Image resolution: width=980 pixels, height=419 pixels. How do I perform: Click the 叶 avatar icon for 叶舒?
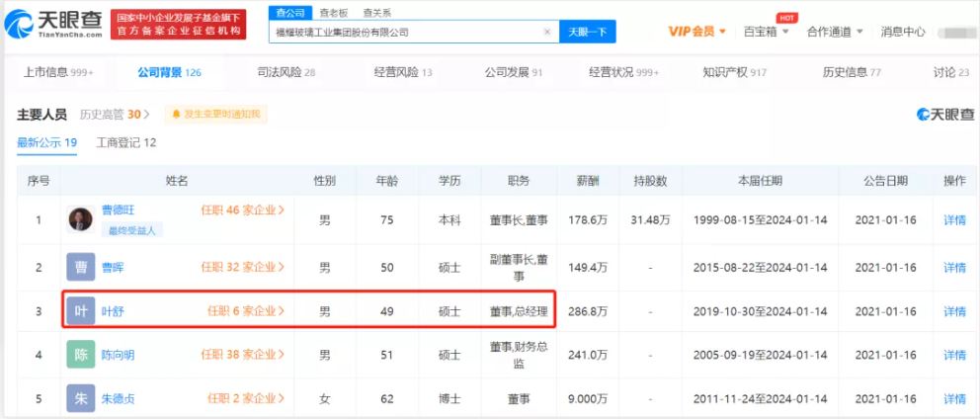81,311
